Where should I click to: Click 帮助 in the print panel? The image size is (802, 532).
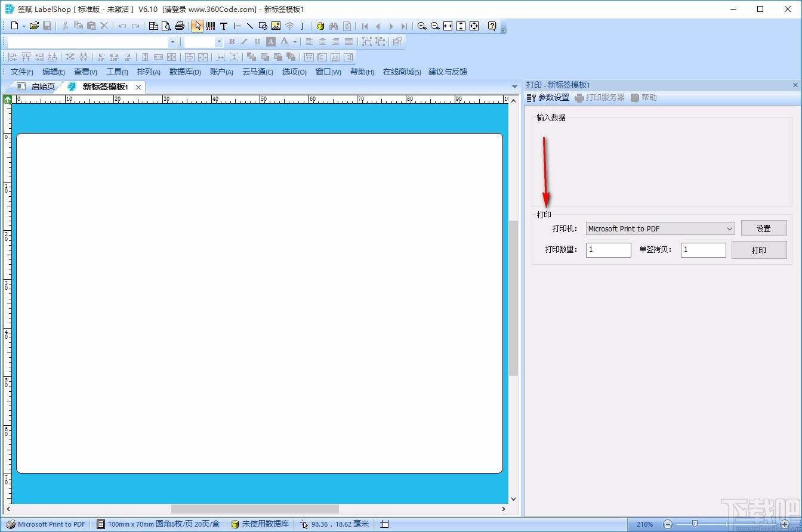644,97
